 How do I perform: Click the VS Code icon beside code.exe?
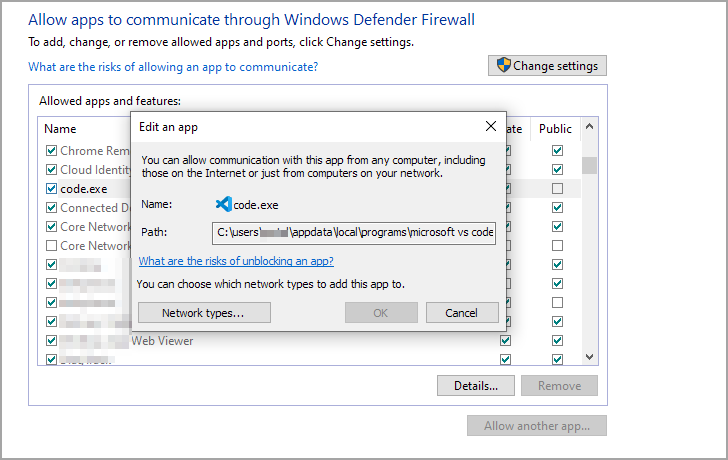pyautogui.click(x=223, y=204)
